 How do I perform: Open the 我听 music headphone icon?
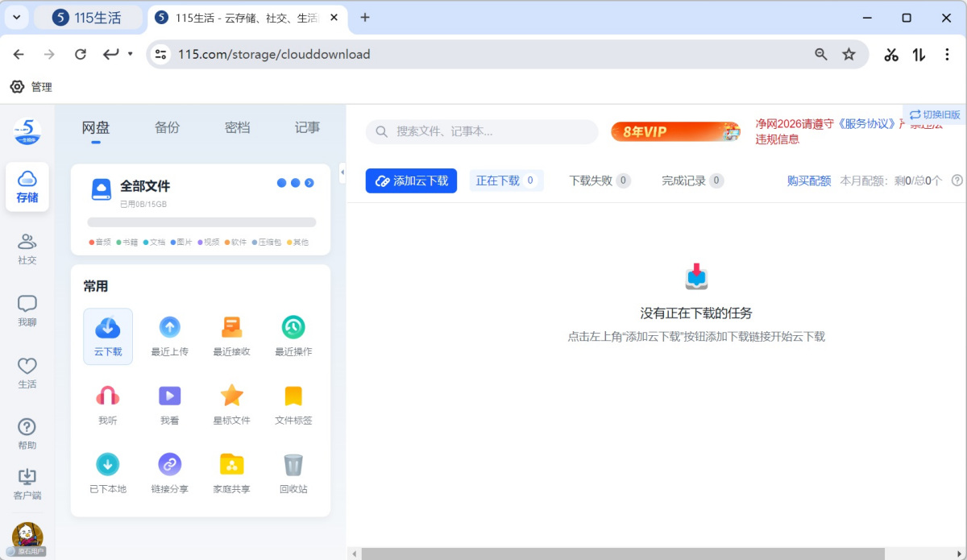[108, 396]
